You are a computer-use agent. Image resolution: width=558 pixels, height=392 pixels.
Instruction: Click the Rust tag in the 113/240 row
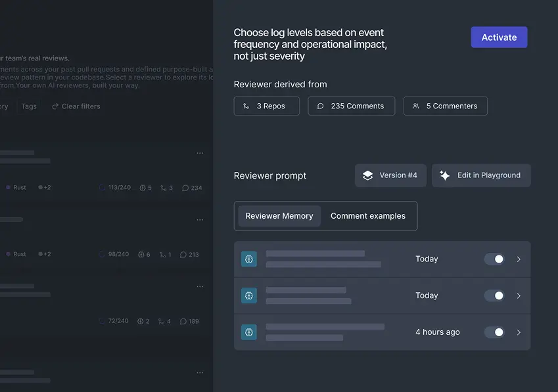pos(16,187)
